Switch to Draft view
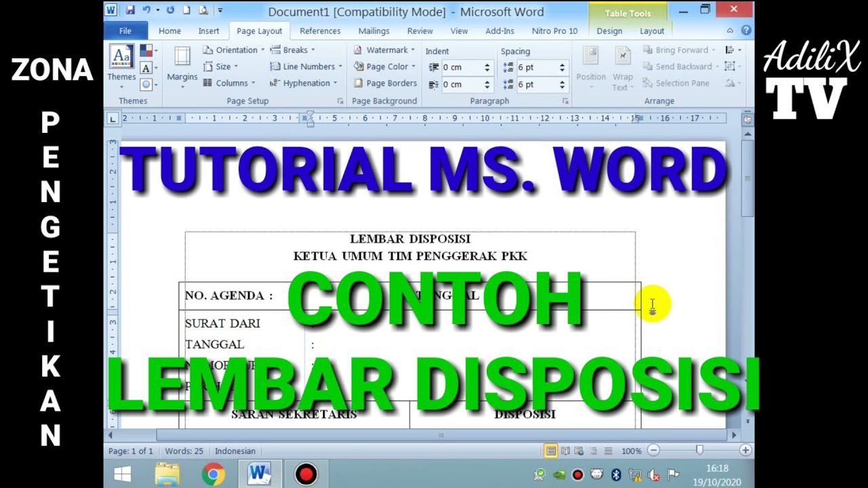Screen dimensions: 868x488 pos(608,451)
